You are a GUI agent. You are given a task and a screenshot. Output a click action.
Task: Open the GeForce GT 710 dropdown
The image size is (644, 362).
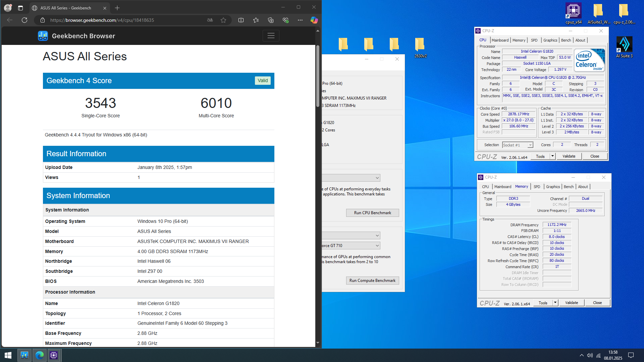pyautogui.click(x=351, y=246)
